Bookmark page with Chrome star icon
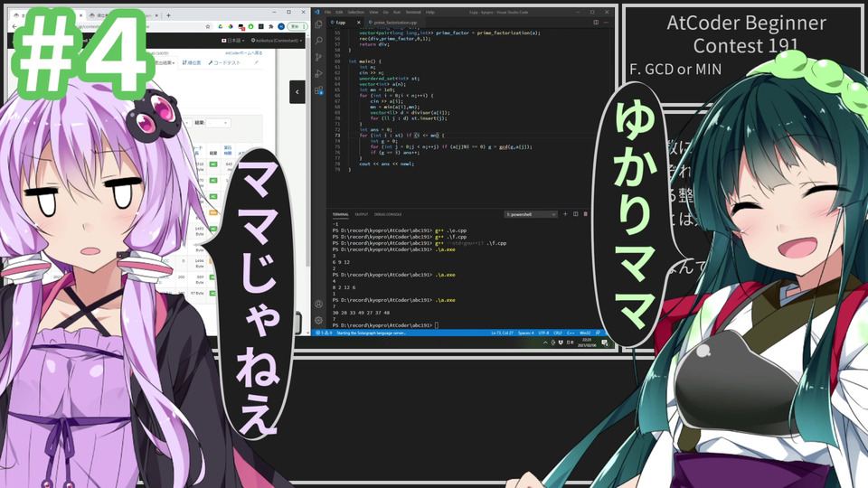The width and height of the screenshot is (868, 488). (x=208, y=26)
